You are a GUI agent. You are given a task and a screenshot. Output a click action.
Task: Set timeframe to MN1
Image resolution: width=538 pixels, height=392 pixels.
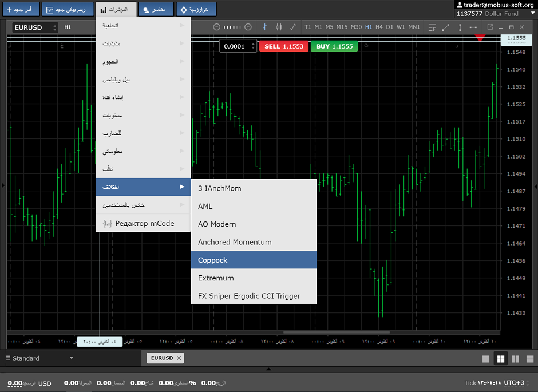point(414,27)
